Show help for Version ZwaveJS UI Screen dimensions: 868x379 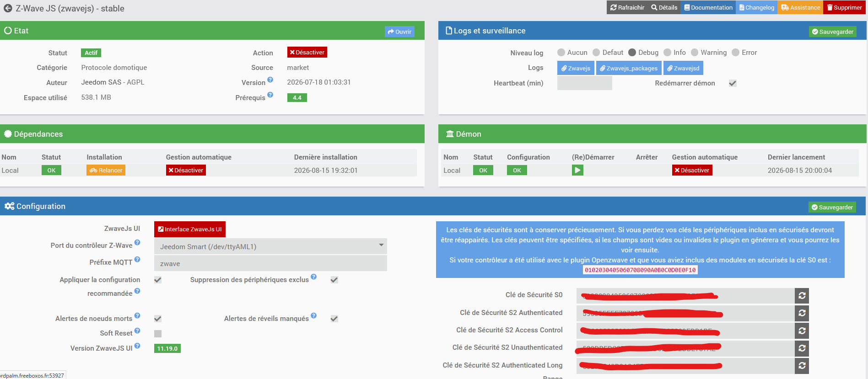[137, 346]
